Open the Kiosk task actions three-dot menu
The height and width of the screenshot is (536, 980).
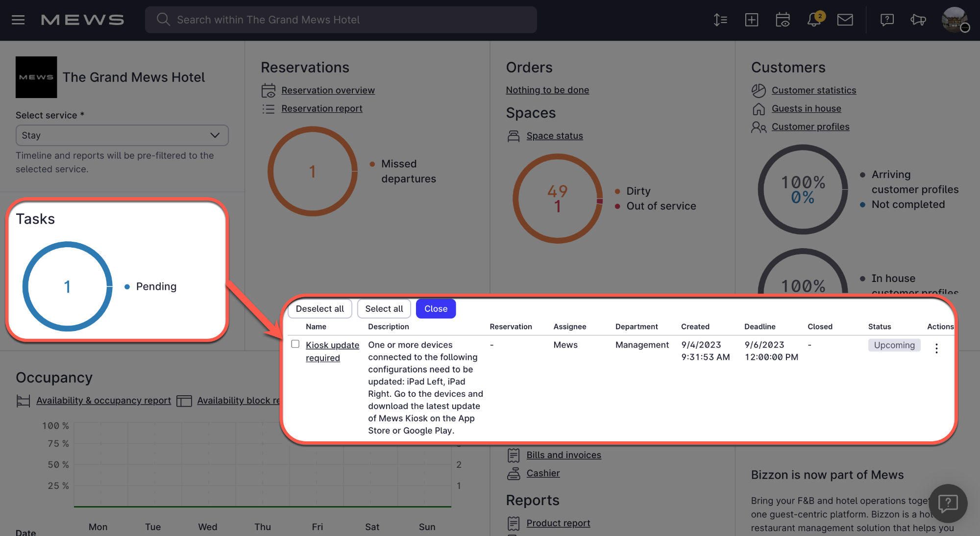pos(936,348)
